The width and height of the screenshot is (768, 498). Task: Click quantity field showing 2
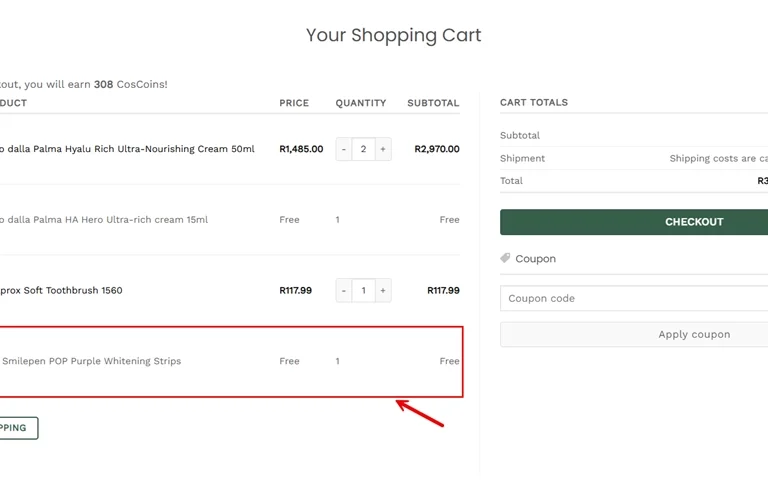pos(363,149)
